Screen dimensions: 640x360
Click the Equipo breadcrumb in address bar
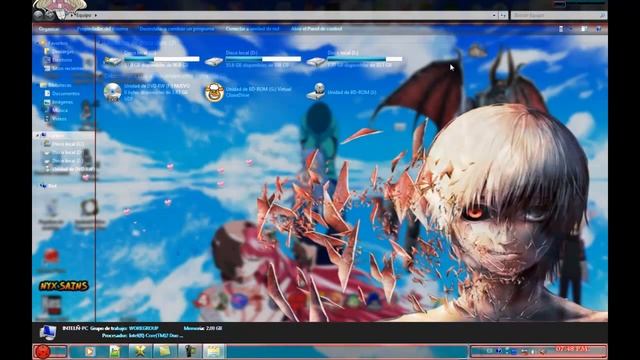(x=84, y=15)
